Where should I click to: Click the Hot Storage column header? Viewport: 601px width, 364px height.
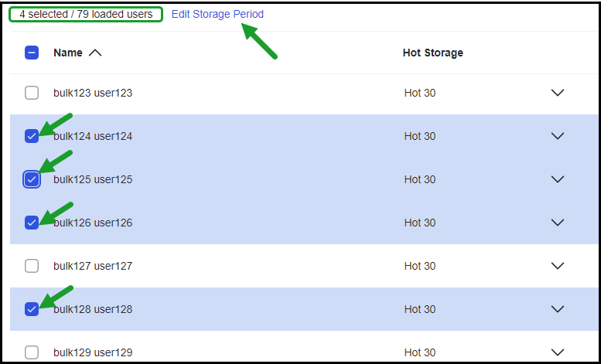coord(432,53)
